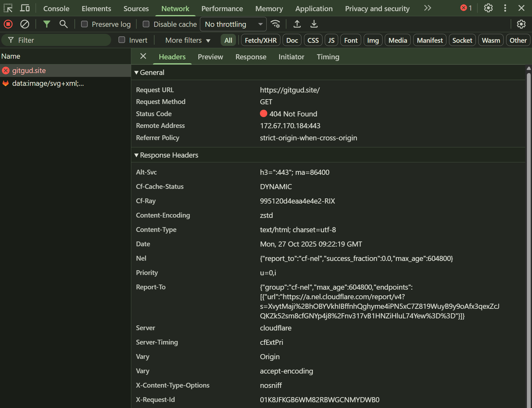532x408 pixels.
Task: Switch to the Response tab
Action: click(x=251, y=57)
